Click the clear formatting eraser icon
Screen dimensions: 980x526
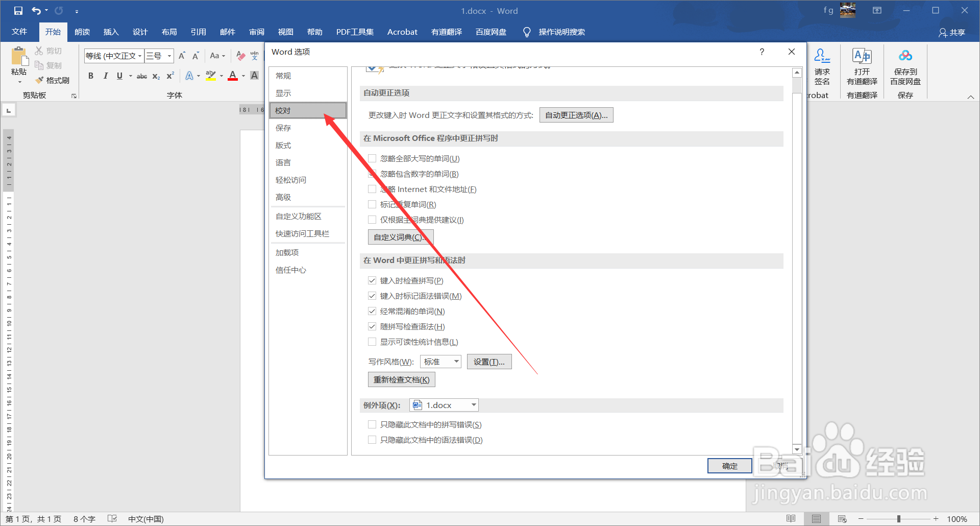[x=240, y=56]
